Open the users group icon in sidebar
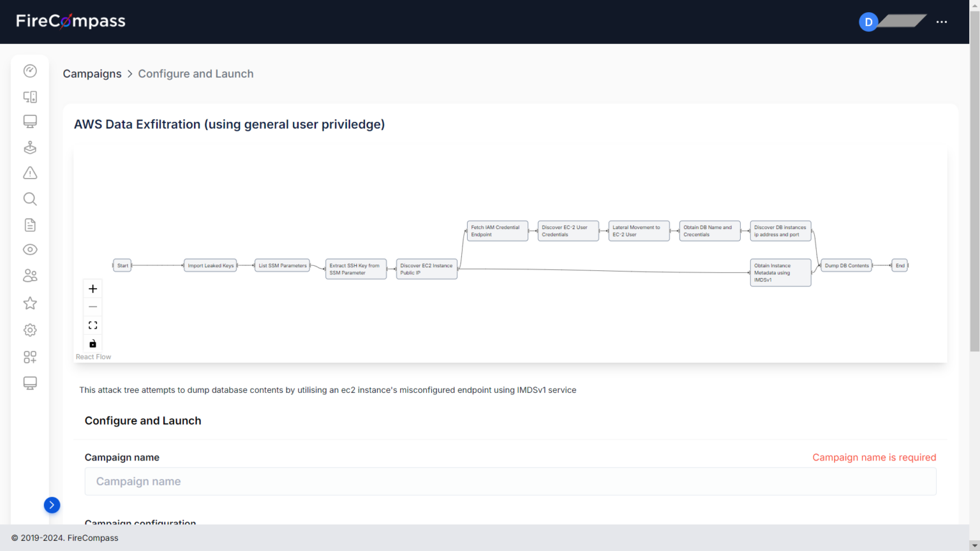 click(x=30, y=276)
